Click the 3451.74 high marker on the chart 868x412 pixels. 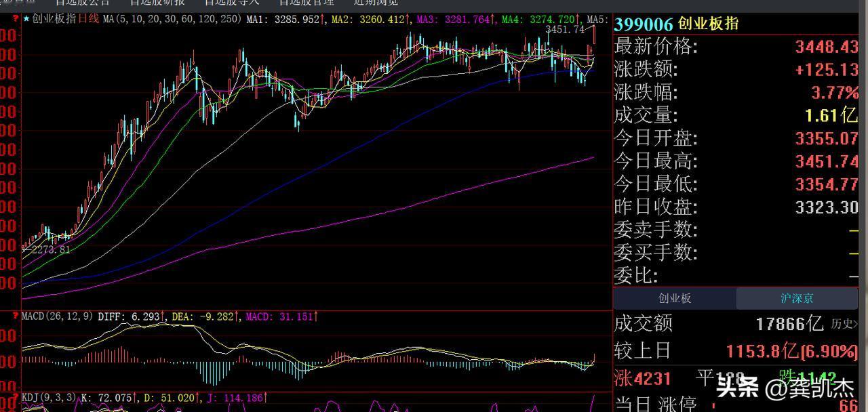pyautogui.click(x=565, y=30)
